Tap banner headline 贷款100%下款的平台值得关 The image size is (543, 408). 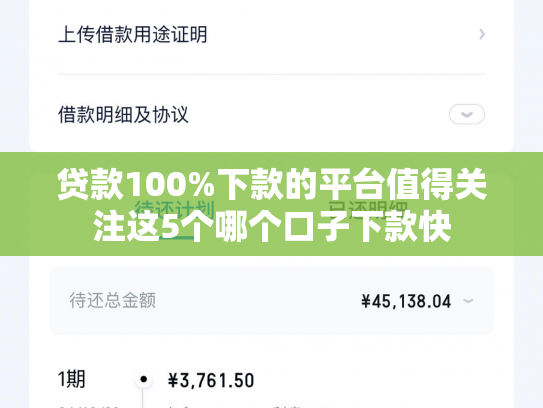(272, 184)
